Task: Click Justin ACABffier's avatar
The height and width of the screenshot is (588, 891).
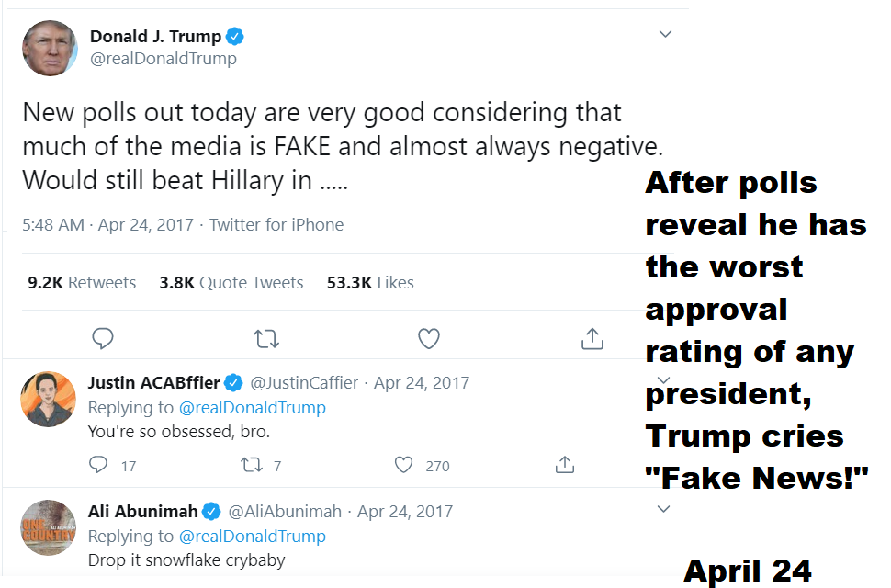Action: click(48, 399)
